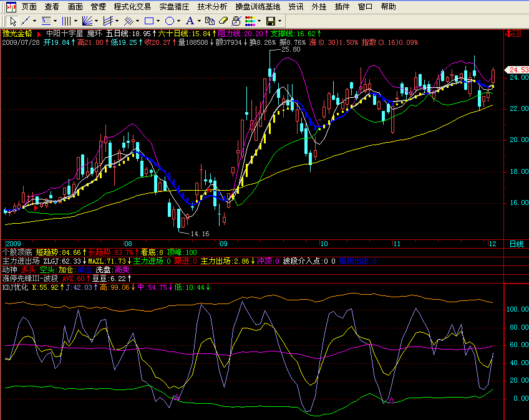Select the trend line drawing tool
Screen dimensions: 529x420
[x=26, y=21]
